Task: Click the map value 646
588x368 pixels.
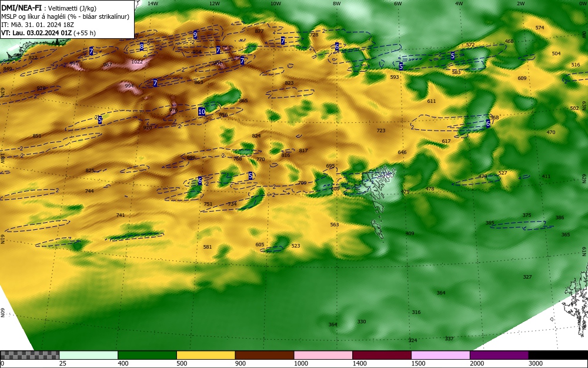Action: [402, 152]
